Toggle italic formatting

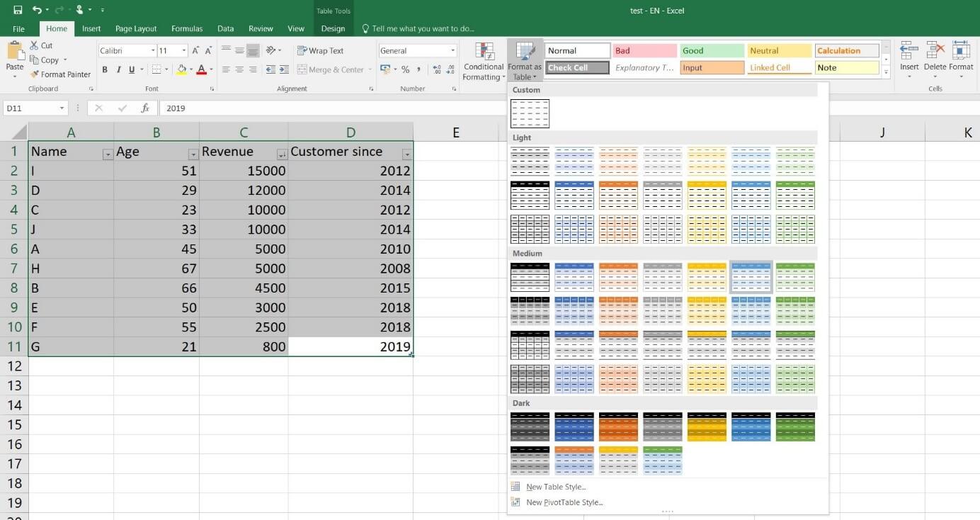[x=118, y=69]
